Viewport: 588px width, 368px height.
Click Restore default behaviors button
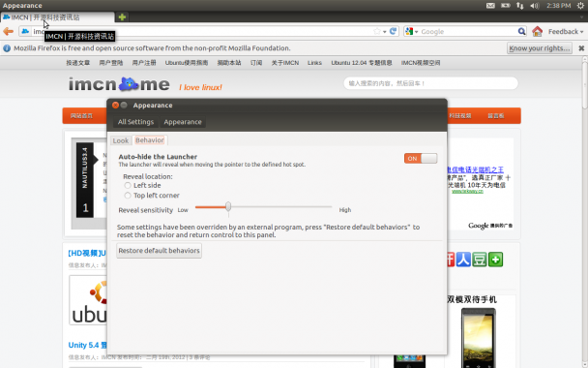[159, 251]
